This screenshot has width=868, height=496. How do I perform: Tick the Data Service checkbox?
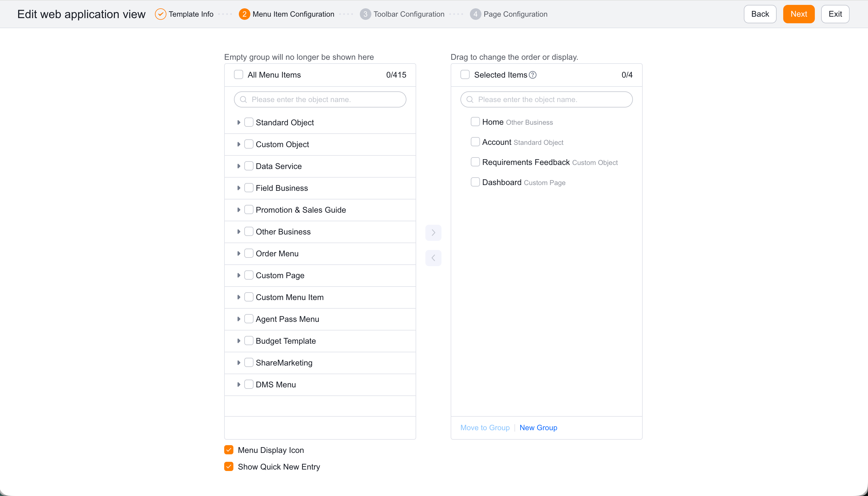point(249,166)
